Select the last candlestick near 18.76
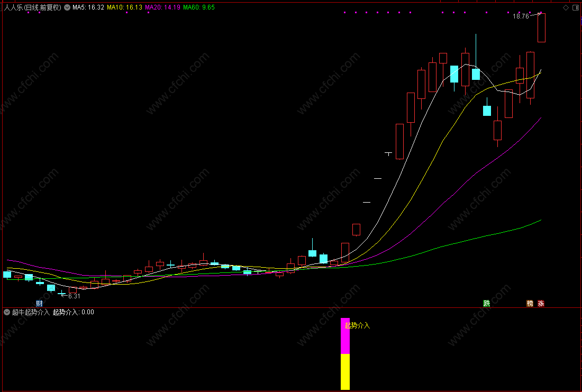 (541, 28)
